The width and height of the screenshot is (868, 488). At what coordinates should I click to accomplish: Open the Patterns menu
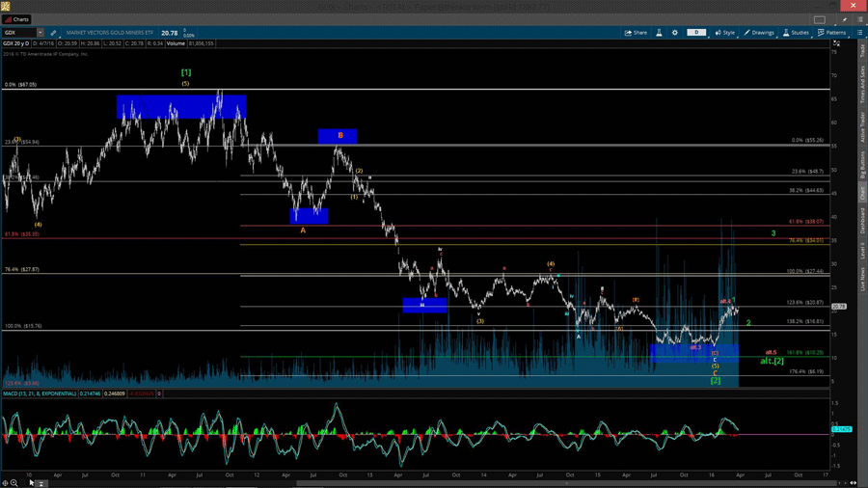(832, 33)
